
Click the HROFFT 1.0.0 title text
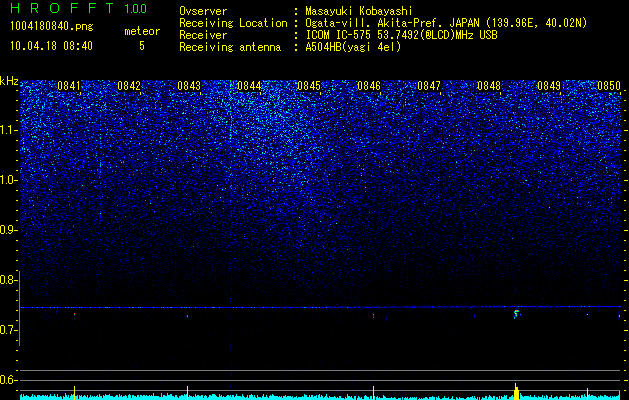point(79,8)
